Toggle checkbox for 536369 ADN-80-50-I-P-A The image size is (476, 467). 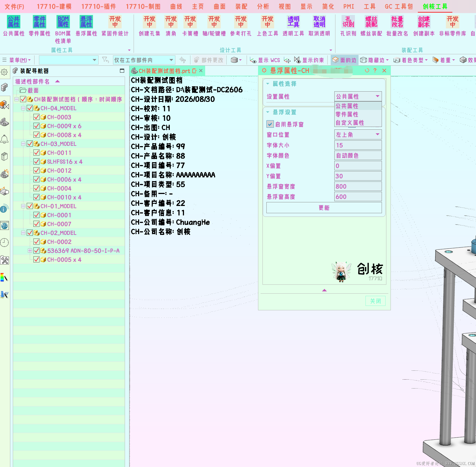coord(36,250)
